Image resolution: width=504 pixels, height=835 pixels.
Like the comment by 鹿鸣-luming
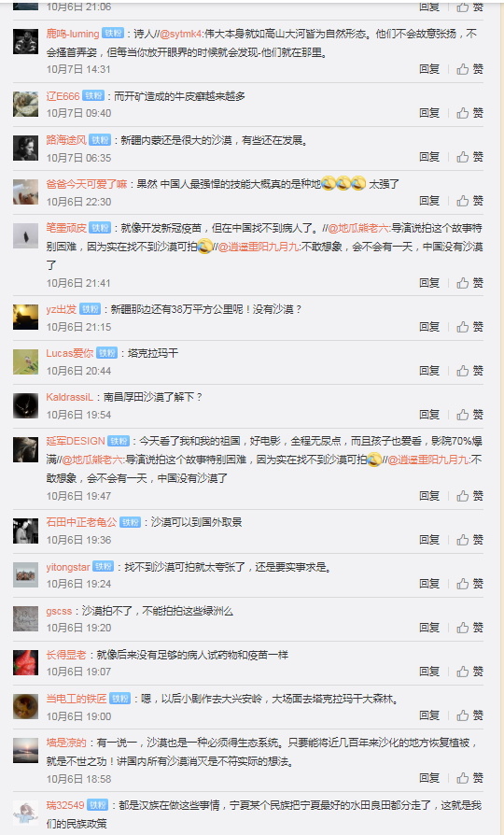(x=470, y=69)
